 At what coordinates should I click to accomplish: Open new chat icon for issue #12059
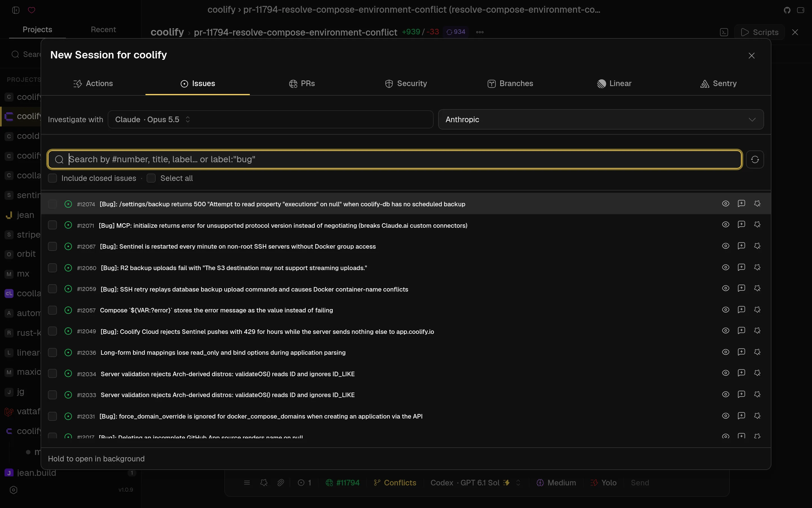(741, 288)
